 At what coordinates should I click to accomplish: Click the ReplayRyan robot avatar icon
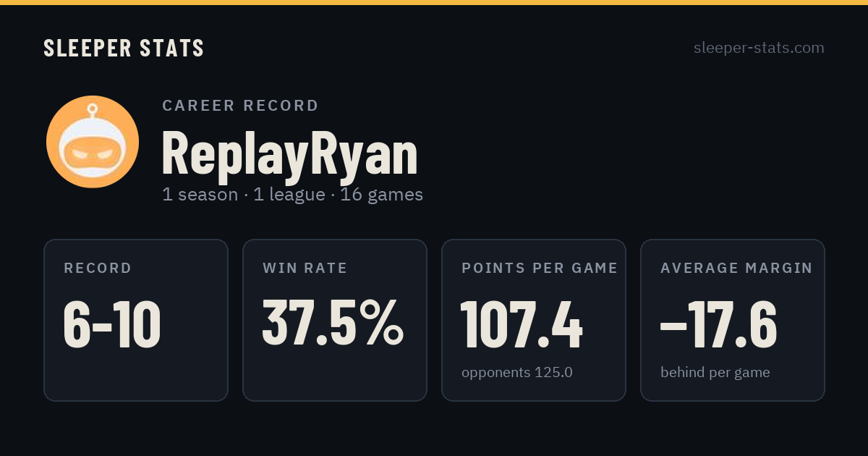(93, 142)
